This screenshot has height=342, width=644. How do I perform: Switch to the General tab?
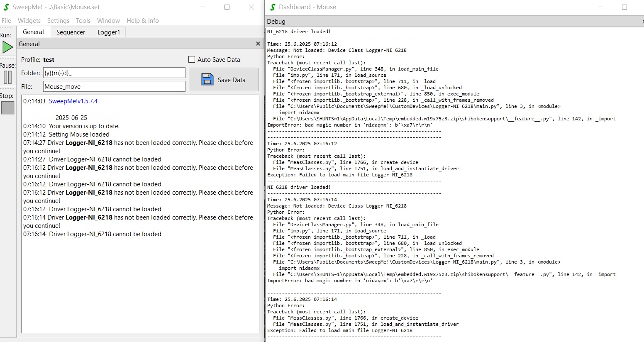tap(33, 32)
